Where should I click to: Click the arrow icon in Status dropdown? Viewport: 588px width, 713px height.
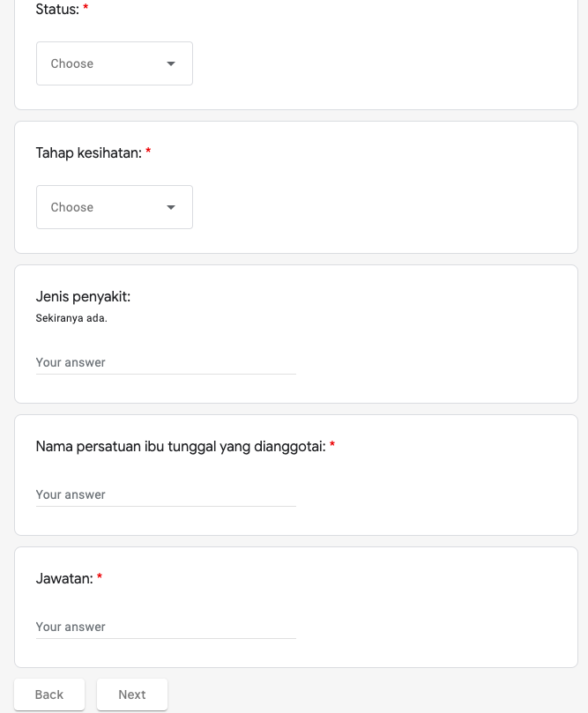171,63
